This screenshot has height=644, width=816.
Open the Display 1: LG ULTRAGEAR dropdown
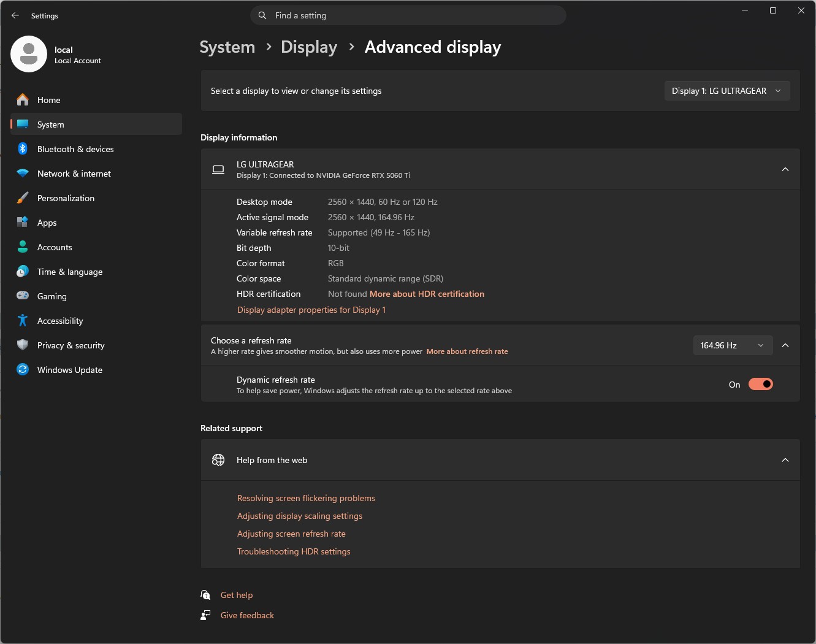[727, 91]
